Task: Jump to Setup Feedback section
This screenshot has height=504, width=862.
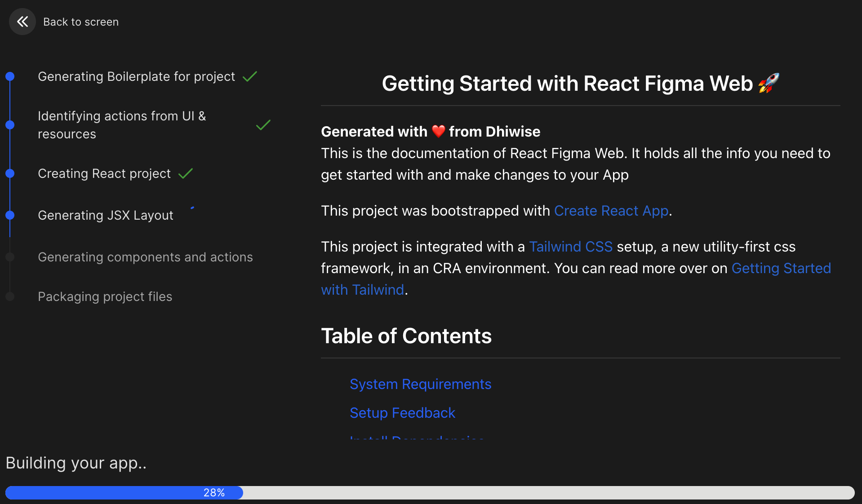Action: pyautogui.click(x=402, y=413)
